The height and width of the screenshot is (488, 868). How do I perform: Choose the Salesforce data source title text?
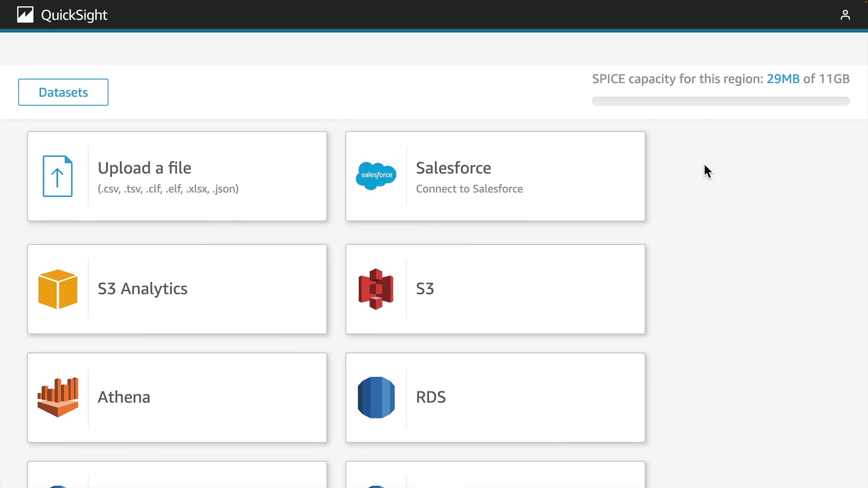click(453, 168)
